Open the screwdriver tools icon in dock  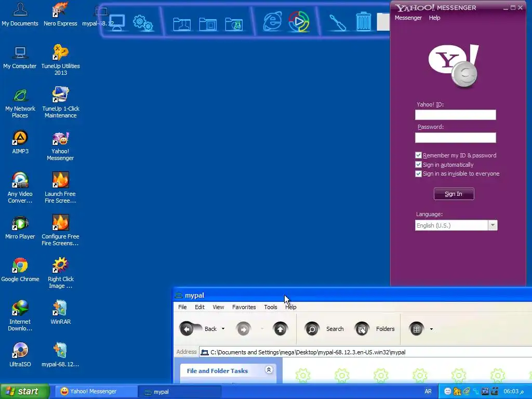pyautogui.click(x=338, y=22)
